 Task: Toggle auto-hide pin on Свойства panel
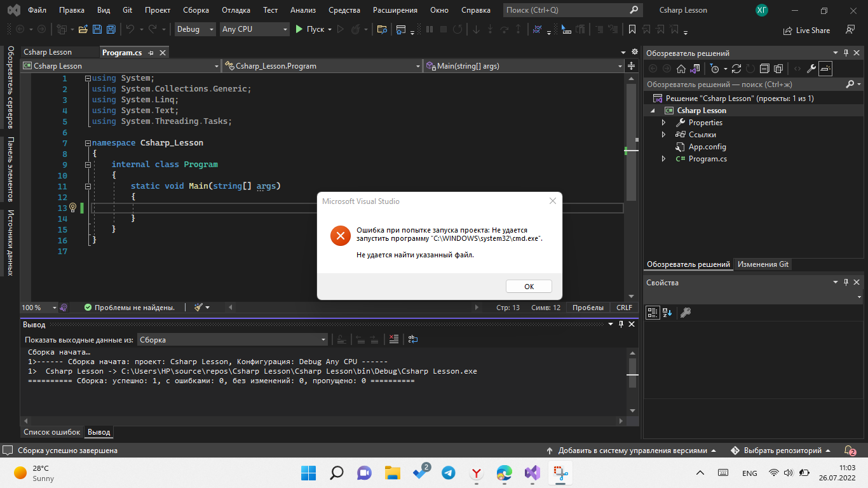(x=846, y=282)
